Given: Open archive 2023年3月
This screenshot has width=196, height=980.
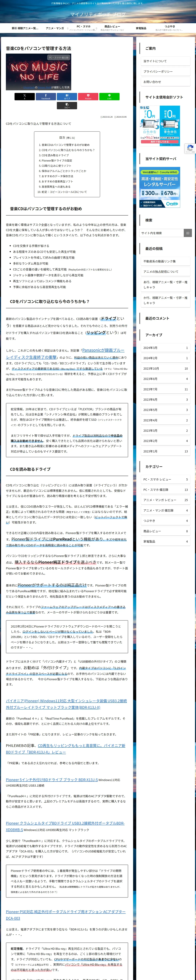Looking at the screenshot, I should pyautogui.click(x=166, y=431).
